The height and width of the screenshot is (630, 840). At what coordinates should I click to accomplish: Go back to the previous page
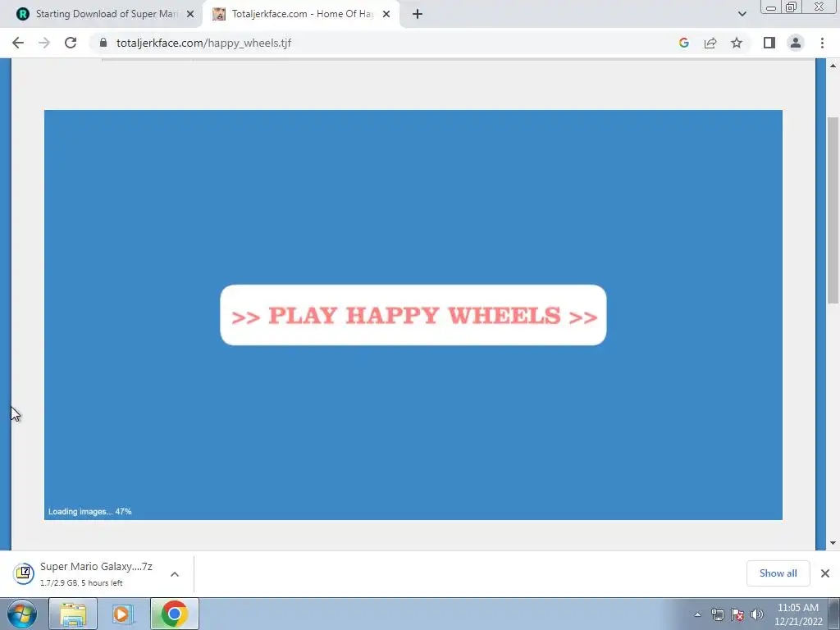pos(18,43)
